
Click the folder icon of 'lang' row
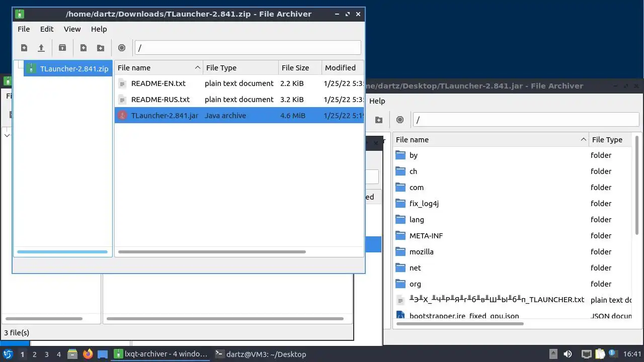click(400, 220)
